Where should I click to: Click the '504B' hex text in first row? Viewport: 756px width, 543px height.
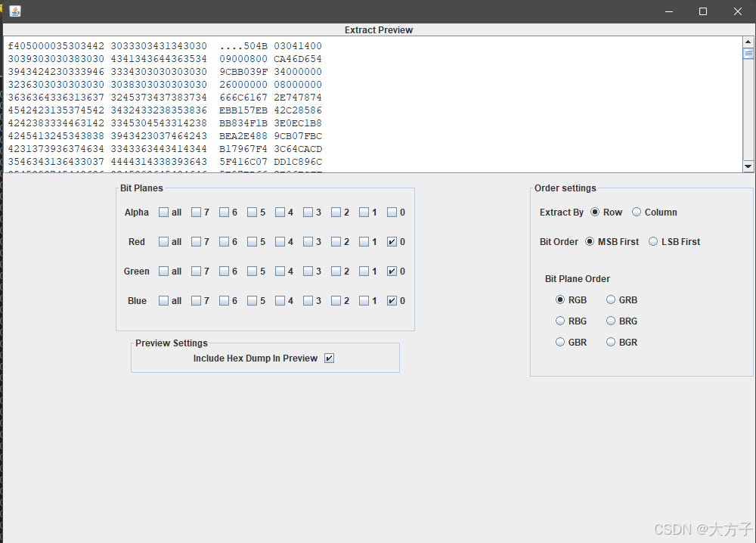pos(256,46)
